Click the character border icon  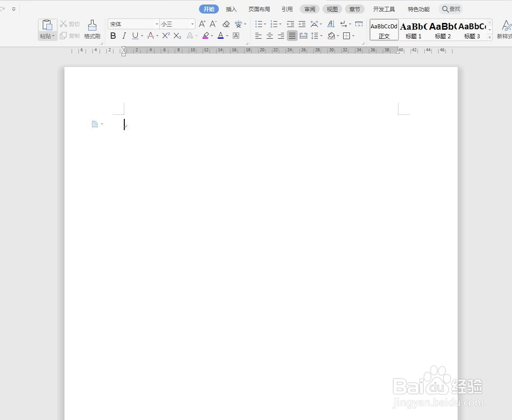tap(236, 36)
